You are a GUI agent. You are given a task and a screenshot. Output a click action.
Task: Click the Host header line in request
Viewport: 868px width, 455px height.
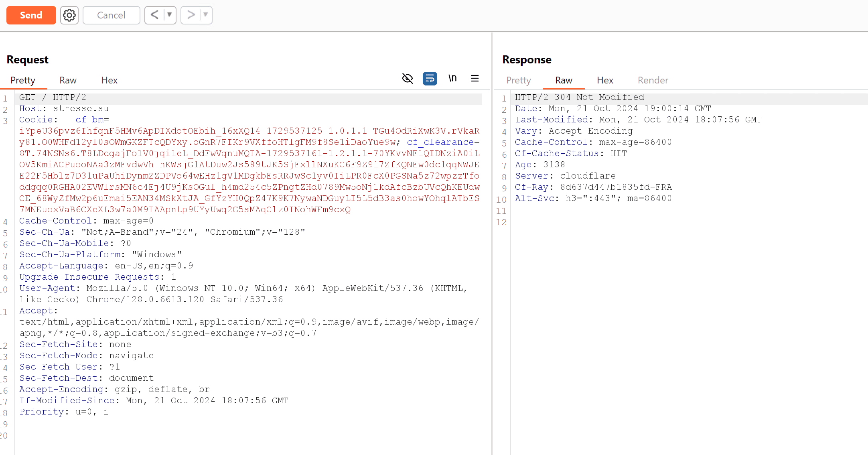[64, 108]
